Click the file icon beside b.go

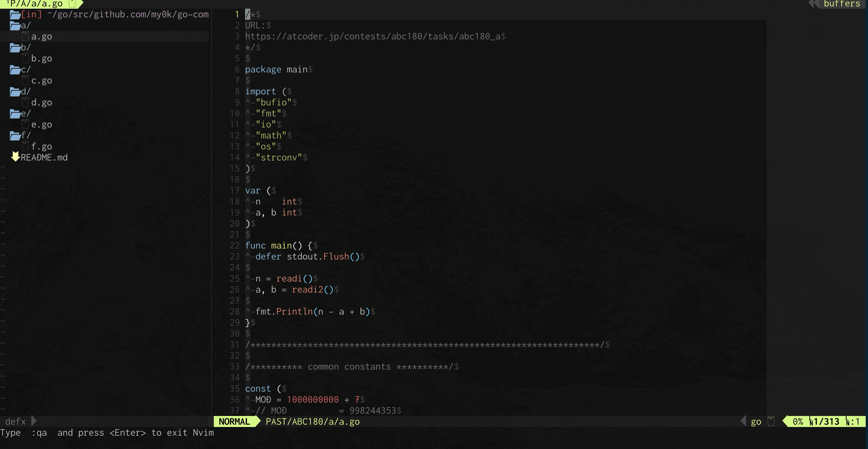tap(25, 58)
